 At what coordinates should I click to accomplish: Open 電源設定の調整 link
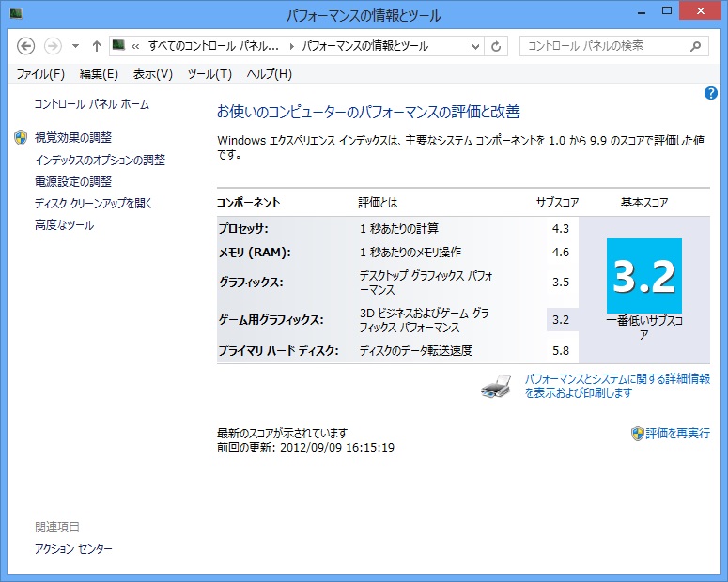click(73, 181)
